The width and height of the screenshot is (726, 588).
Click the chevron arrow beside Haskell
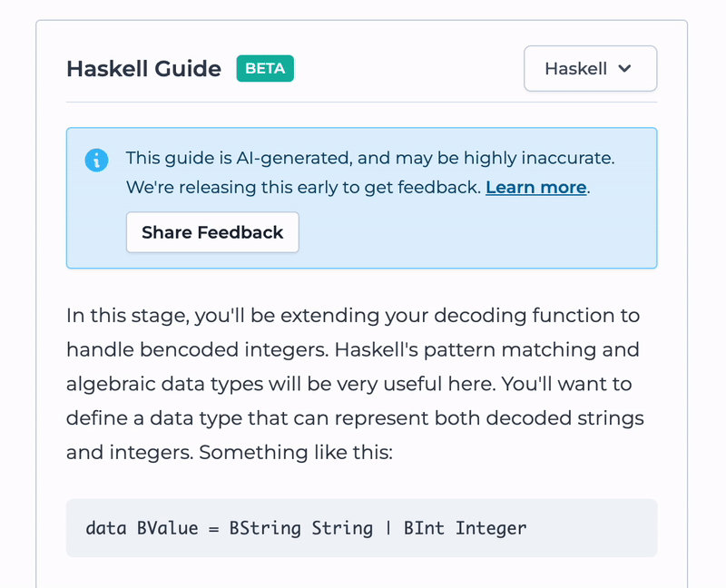(x=624, y=69)
